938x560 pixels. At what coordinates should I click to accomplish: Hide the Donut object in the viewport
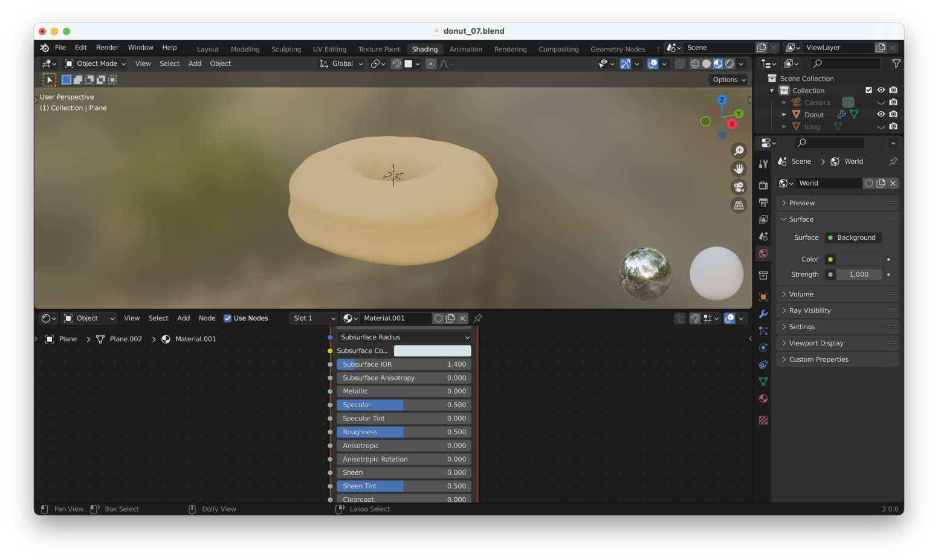pyautogui.click(x=881, y=114)
